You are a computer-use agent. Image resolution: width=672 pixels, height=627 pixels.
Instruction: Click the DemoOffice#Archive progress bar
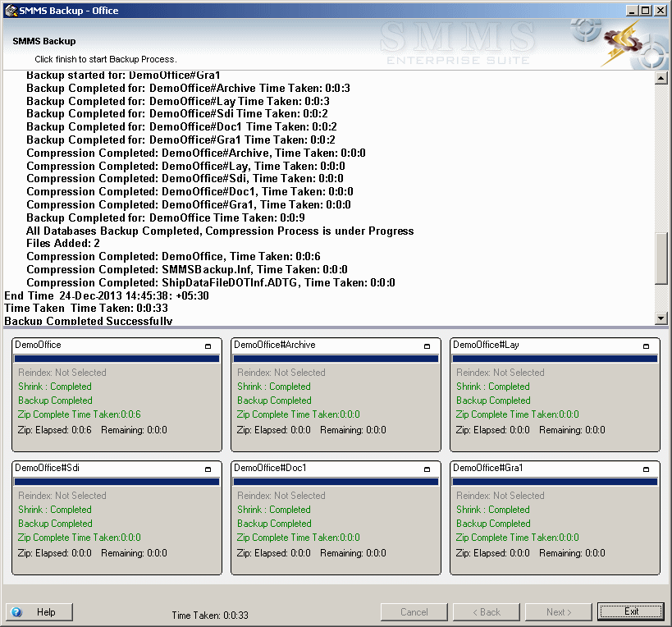point(336,359)
